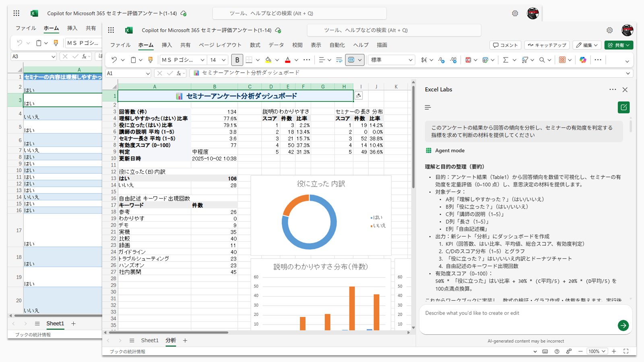
Task: Apply the font color A icon
Action: click(287, 60)
